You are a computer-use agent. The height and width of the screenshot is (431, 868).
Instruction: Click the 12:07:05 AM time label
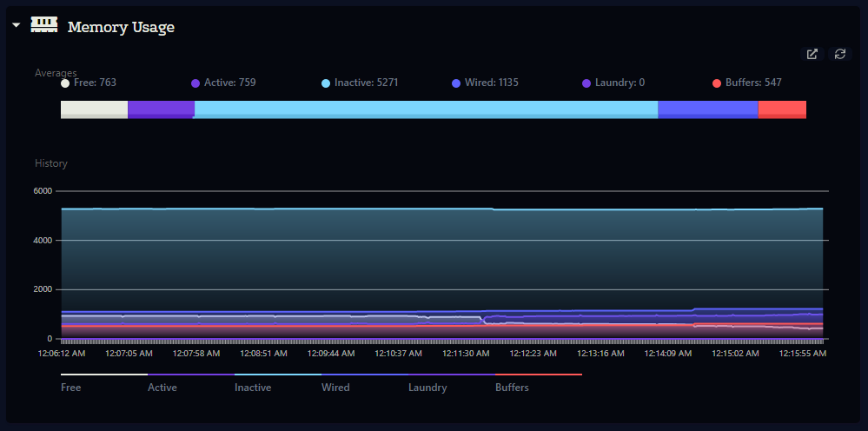click(x=129, y=354)
